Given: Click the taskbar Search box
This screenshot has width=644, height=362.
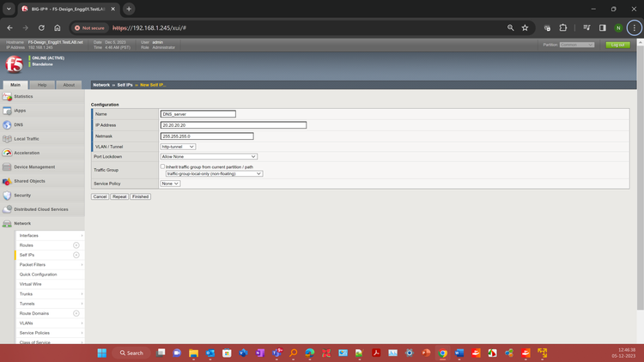Looking at the screenshot, I should [x=131, y=353].
